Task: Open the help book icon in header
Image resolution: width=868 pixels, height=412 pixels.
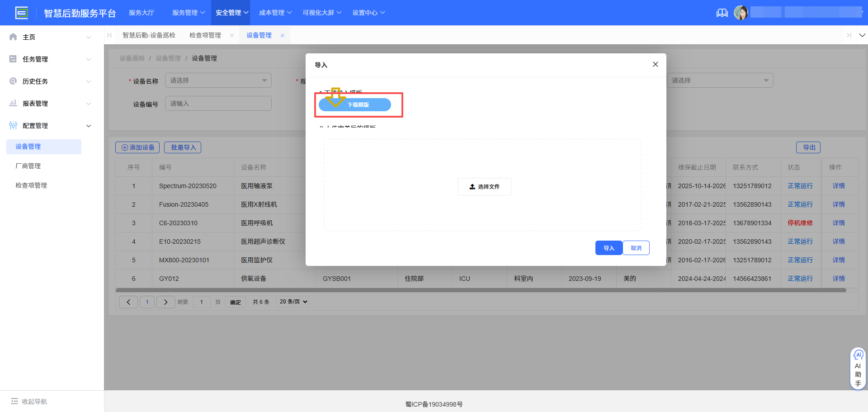Action: pyautogui.click(x=722, y=13)
